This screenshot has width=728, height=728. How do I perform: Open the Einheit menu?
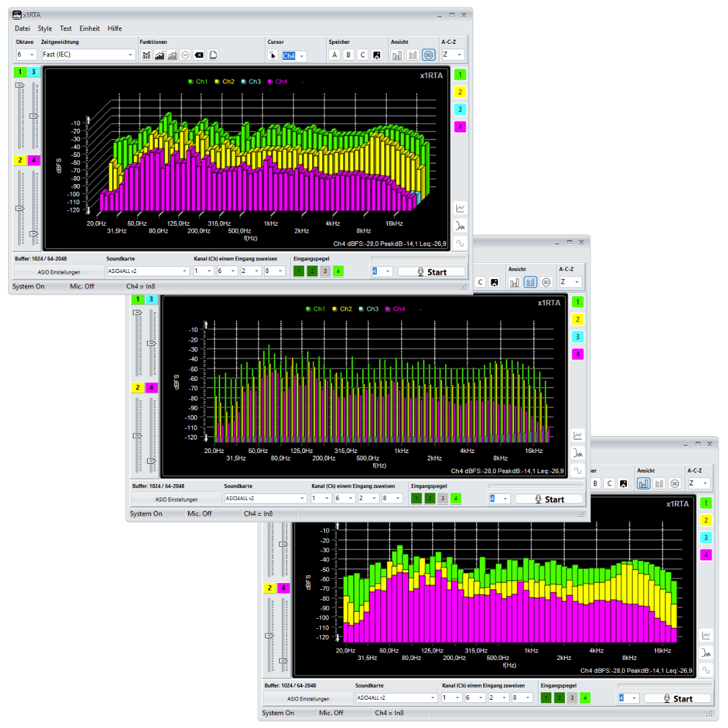click(90, 28)
